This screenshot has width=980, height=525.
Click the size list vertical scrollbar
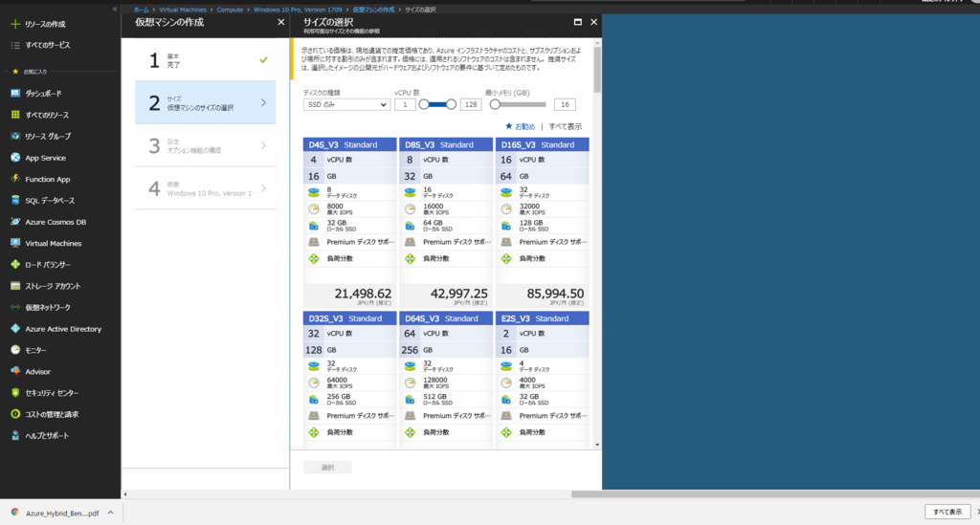click(597, 69)
